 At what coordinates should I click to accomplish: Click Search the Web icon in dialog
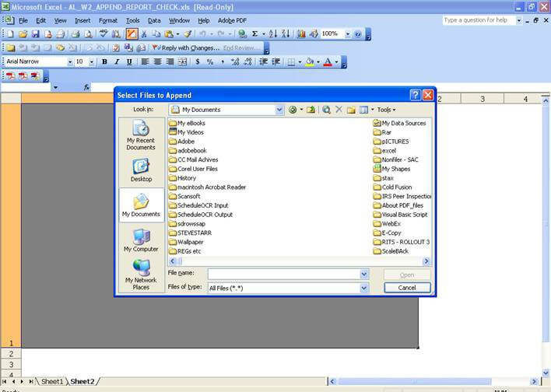[326, 110]
